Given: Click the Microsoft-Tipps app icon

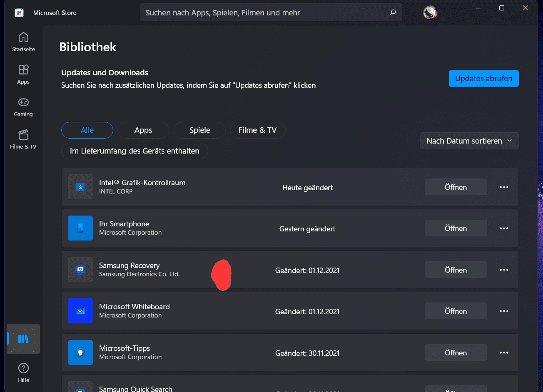Looking at the screenshot, I should coord(80,352).
